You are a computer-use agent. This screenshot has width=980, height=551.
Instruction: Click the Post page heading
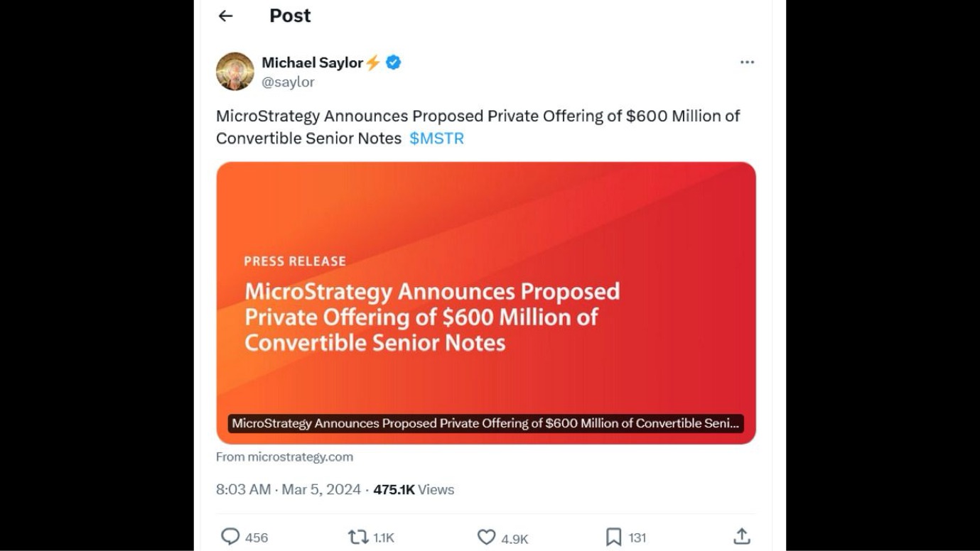(290, 16)
